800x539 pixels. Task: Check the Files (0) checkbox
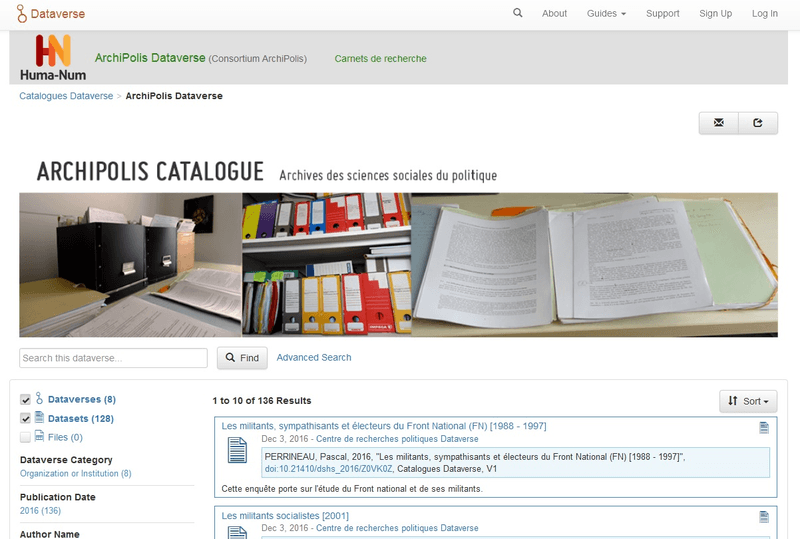(26, 437)
